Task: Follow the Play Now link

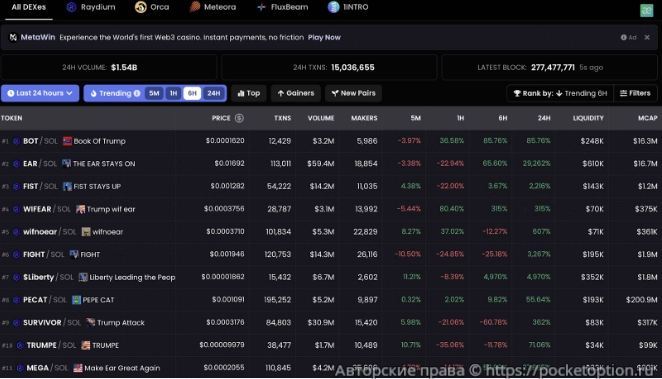Action: click(324, 38)
